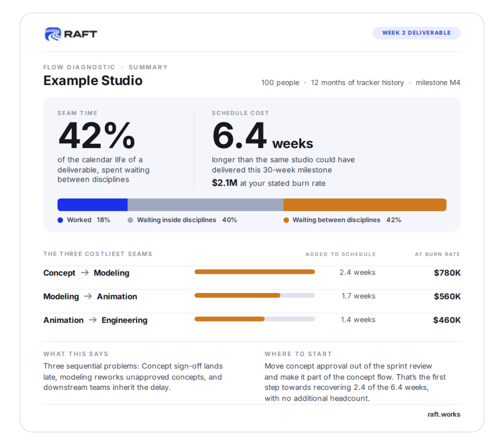Image resolution: width=504 pixels, height=445 pixels.
Task: Select the blue Worked legend dot
Action: tap(60, 220)
